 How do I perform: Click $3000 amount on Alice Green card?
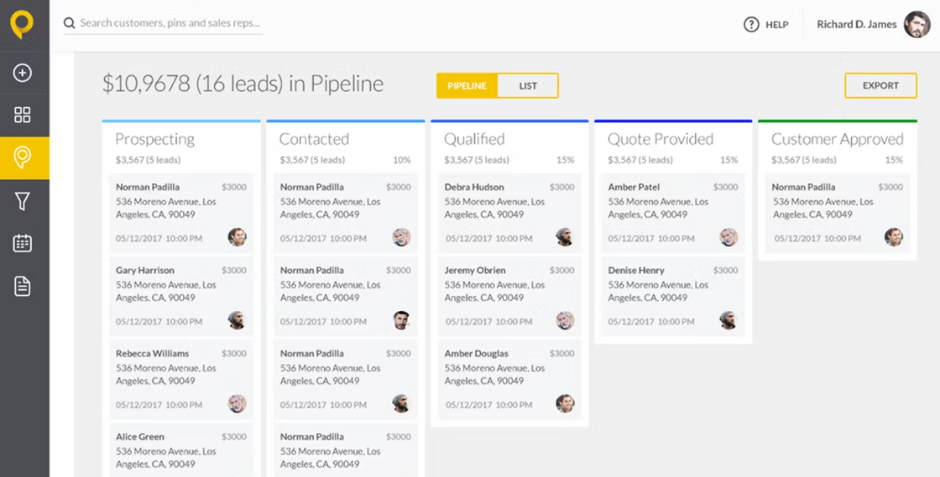point(234,437)
